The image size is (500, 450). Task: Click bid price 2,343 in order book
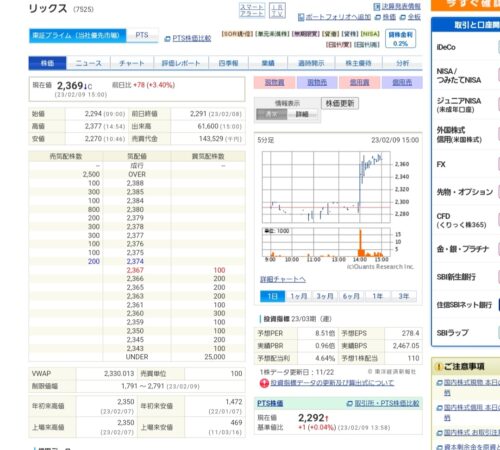click(x=135, y=348)
